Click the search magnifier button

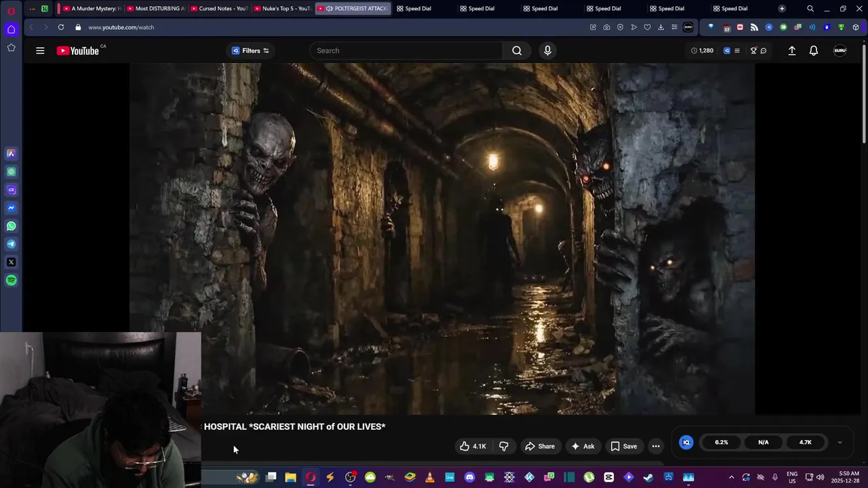tap(517, 51)
